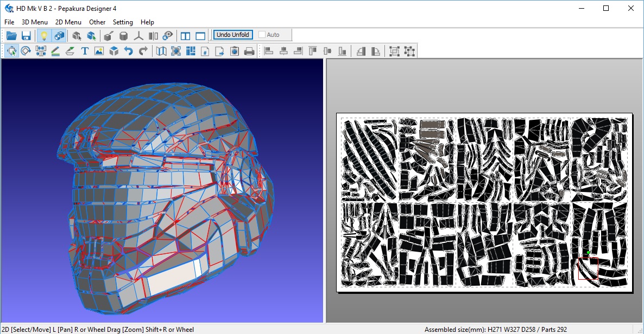The image size is (644, 334).
Task: Close the Pepakura Designer window
Action: tap(631, 8)
